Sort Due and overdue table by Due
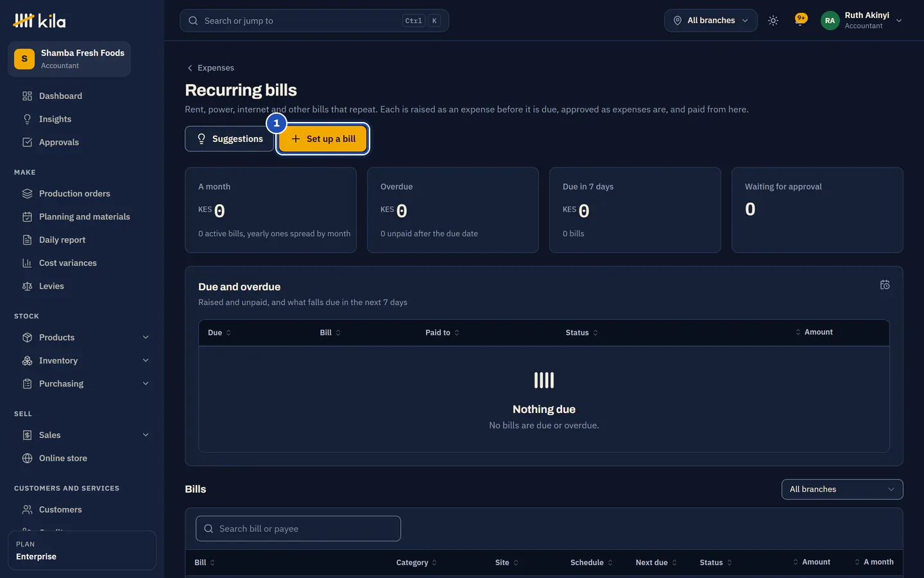This screenshot has height=578, width=924. [219, 333]
